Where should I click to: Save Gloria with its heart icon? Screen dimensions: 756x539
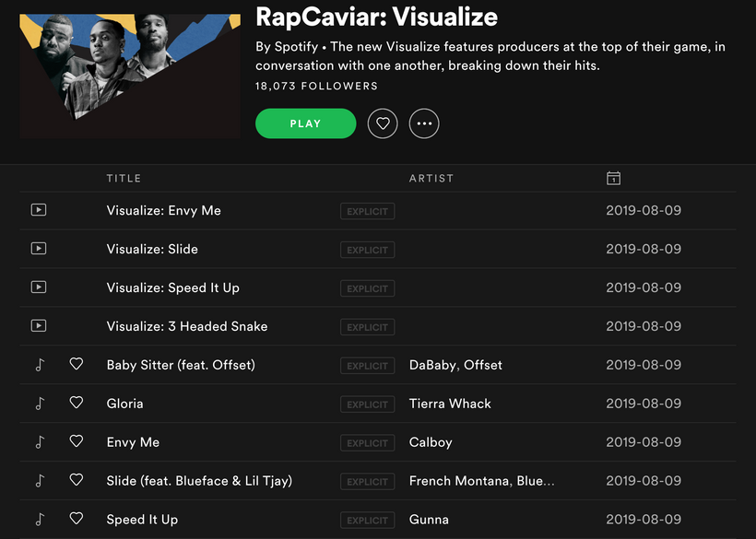pos(77,403)
